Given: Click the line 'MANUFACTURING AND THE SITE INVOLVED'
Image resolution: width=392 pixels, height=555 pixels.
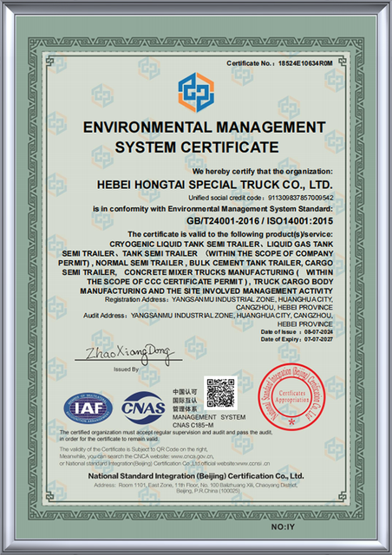Looking at the screenshot, I should (x=206, y=291).
